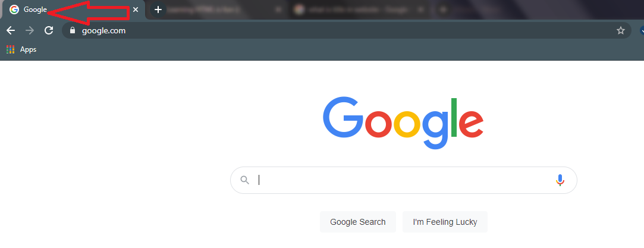This screenshot has width=644, height=248.
Task: Go back with the back arrow
Action: pyautogui.click(x=11, y=30)
